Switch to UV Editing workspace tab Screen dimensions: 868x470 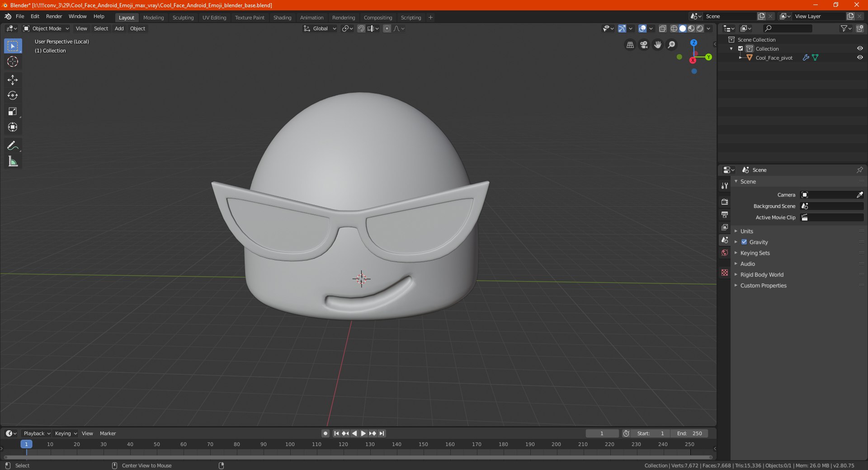coord(214,18)
